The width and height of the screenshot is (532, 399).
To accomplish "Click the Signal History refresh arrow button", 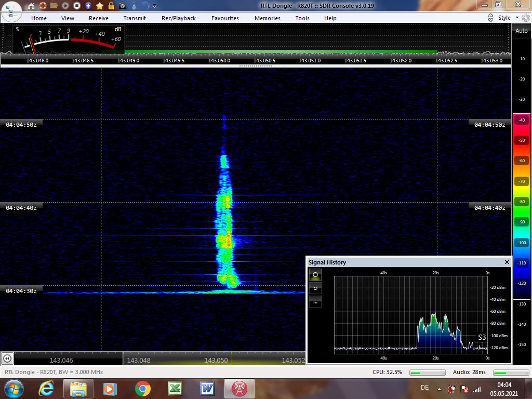I will pos(315,288).
